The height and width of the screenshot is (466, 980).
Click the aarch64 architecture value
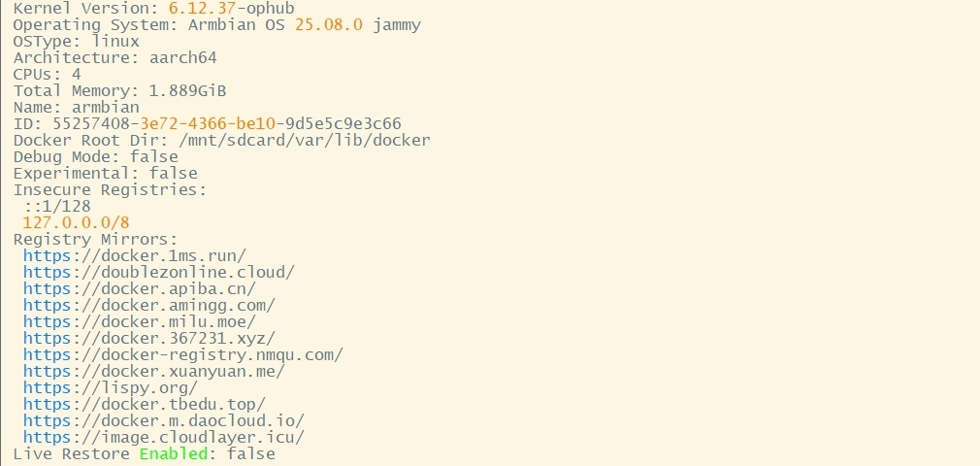[182, 57]
